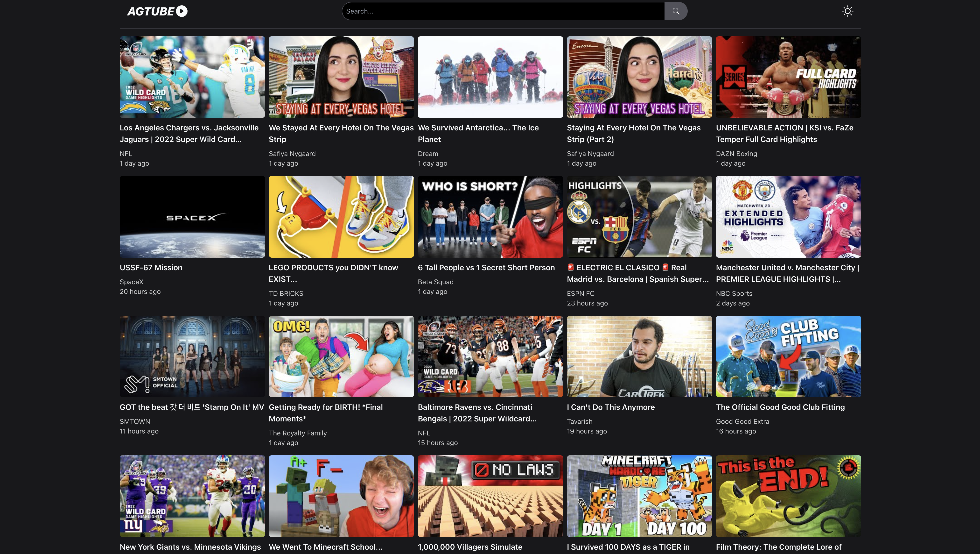Click title Manchester United v. Manchester City
This screenshot has height=554, width=980.
pos(787,273)
